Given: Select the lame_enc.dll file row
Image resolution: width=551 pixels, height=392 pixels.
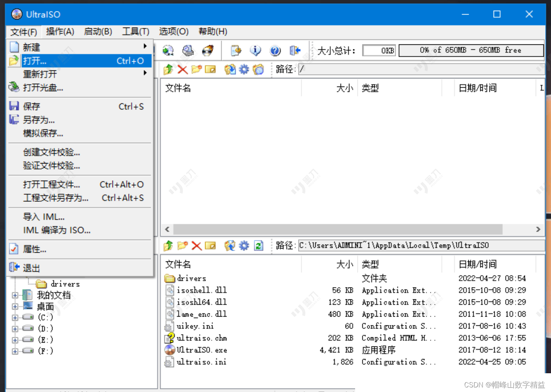Looking at the screenshot, I should (346, 314).
